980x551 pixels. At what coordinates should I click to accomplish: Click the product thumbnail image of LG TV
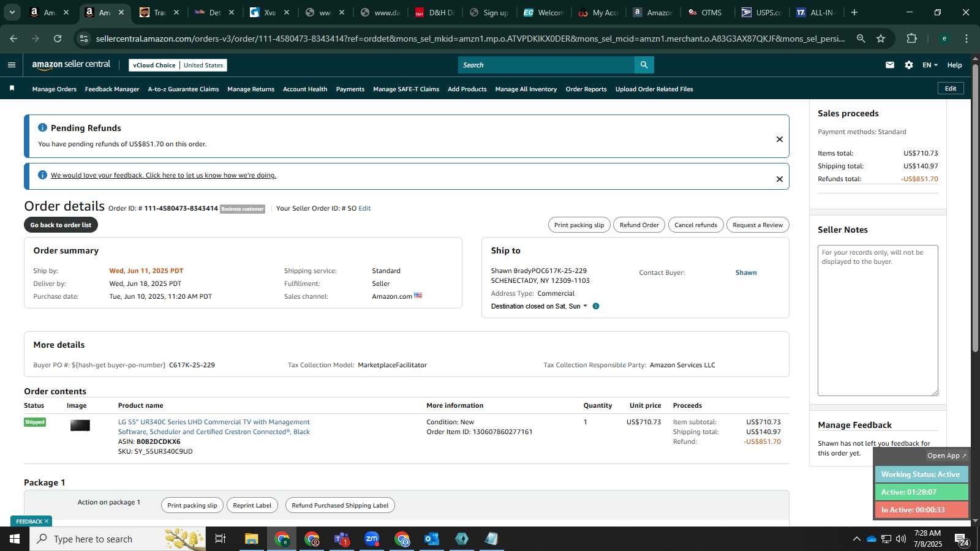[x=80, y=425]
